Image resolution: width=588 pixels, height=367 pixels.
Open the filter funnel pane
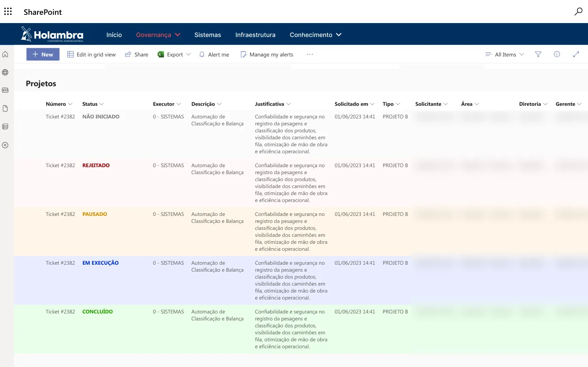(538, 54)
